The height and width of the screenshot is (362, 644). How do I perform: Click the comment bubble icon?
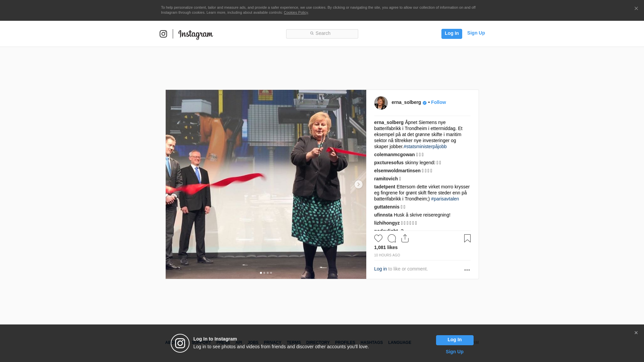point(391,238)
